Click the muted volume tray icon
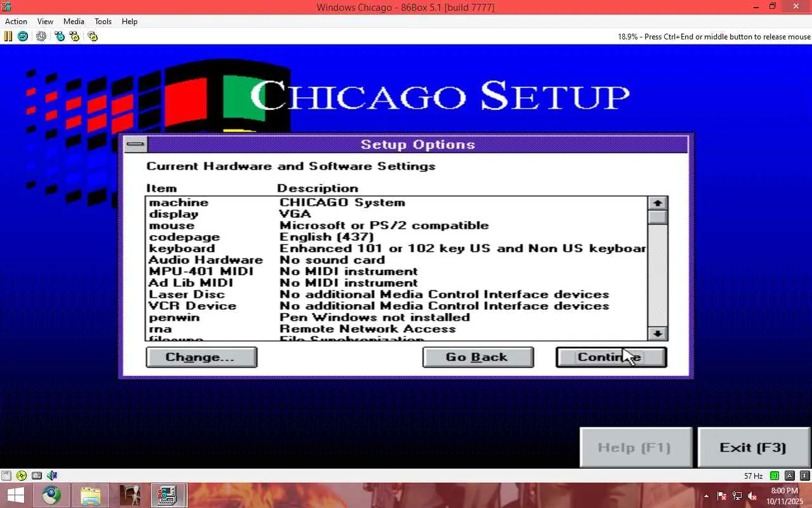Image resolution: width=812 pixels, height=508 pixels. click(752, 496)
